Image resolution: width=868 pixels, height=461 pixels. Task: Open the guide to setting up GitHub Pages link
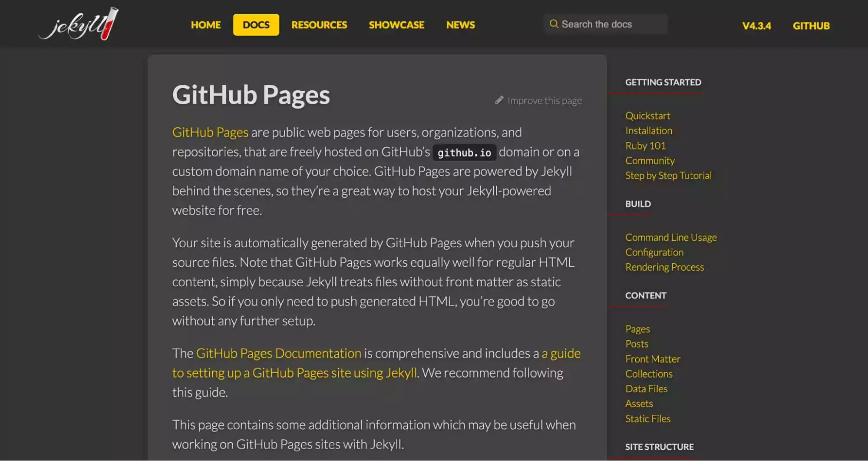(376, 363)
